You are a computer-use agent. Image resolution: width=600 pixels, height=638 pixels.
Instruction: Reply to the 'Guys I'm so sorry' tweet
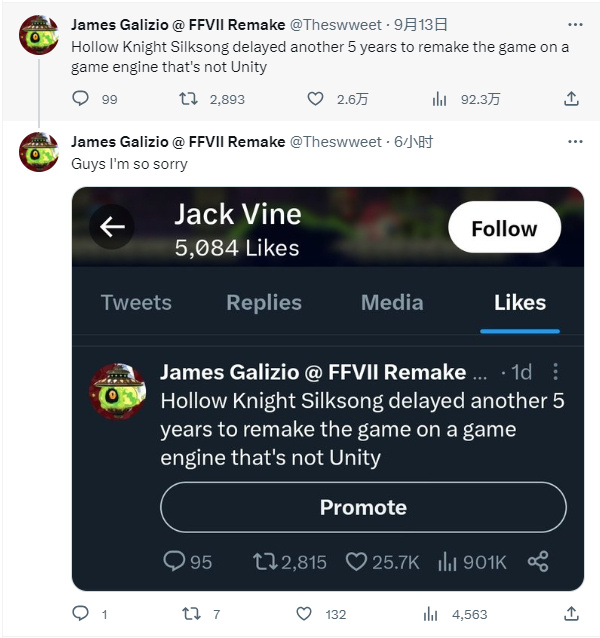(81, 614)
